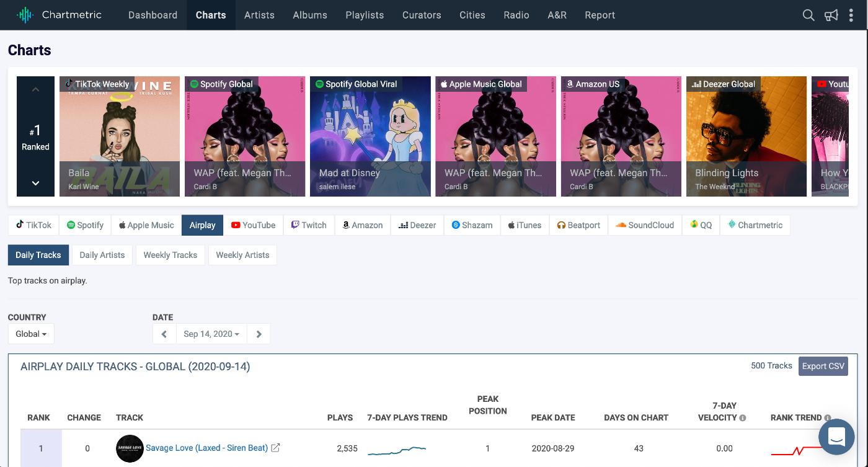The width and height of the screenshot is (868, 467).
Task: Open Cities in top navigation
Action: point(472,15)
